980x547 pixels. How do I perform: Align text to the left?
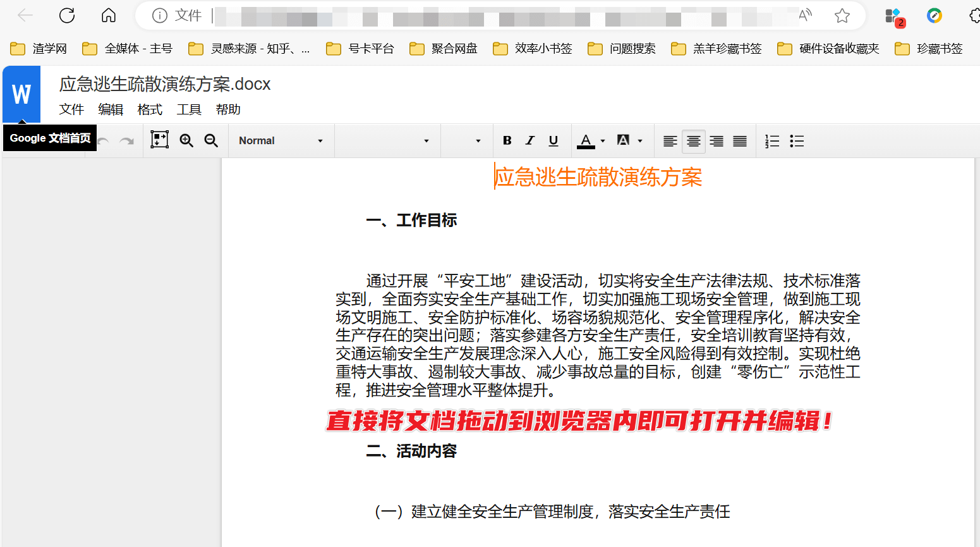pyautogui.click(x=670, y=140)
